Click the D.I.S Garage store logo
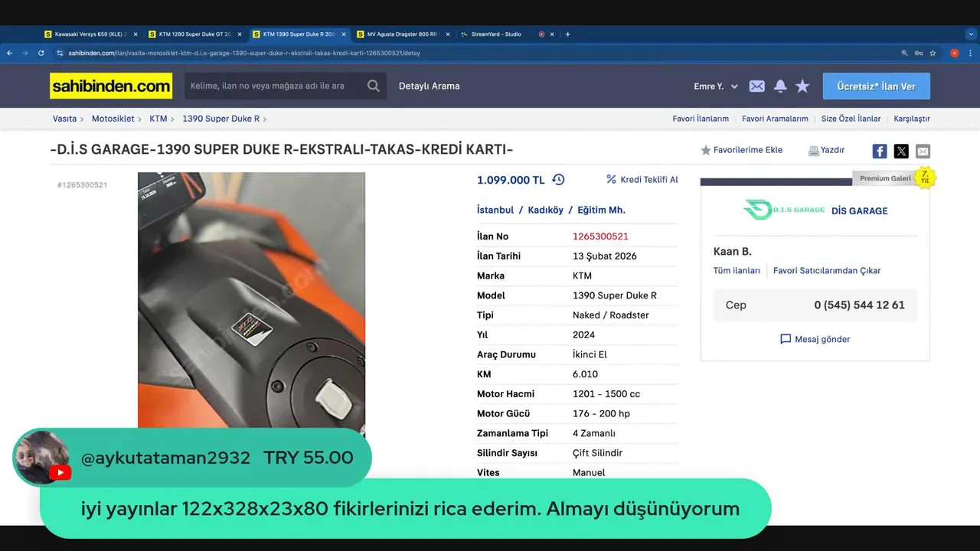The width and height of the screenshot is (980, 551). click(x=784, y=210)
